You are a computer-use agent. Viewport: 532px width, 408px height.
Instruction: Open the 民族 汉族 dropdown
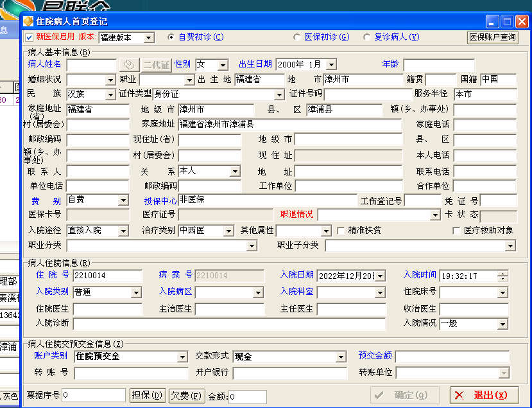tap(110, 95)
